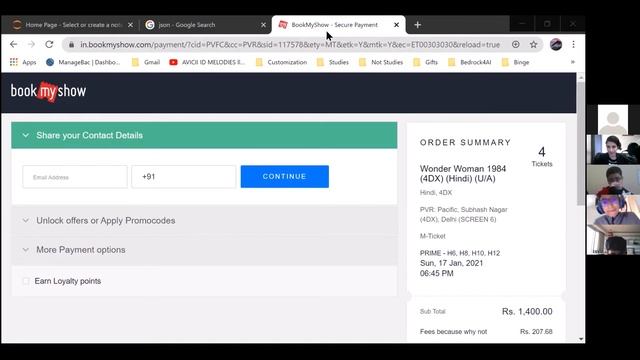640x360 pixels.
Task: Click the 4 Tickets count
Action: click(542, 157)
